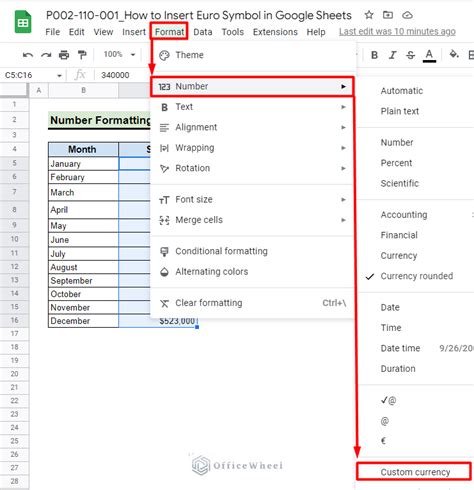Choose Clear formatting
This screenshot has height=490, width=474.
point(252,303)
